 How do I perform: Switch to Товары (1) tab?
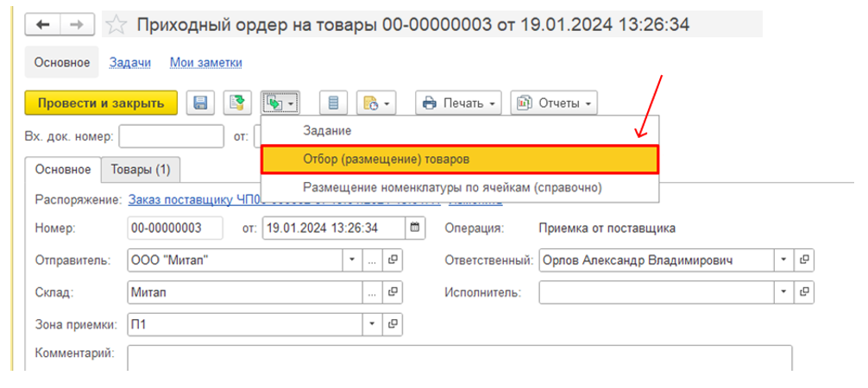pyautogui.click(x=141, y=169)
